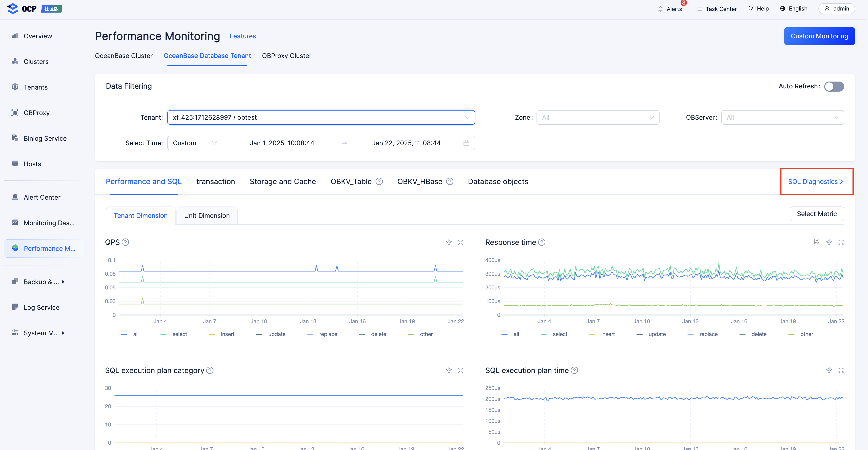The width and height of the screenshot is (868, 450).
Task: Click the OBProxy sidebar icon
Action: 15,113
